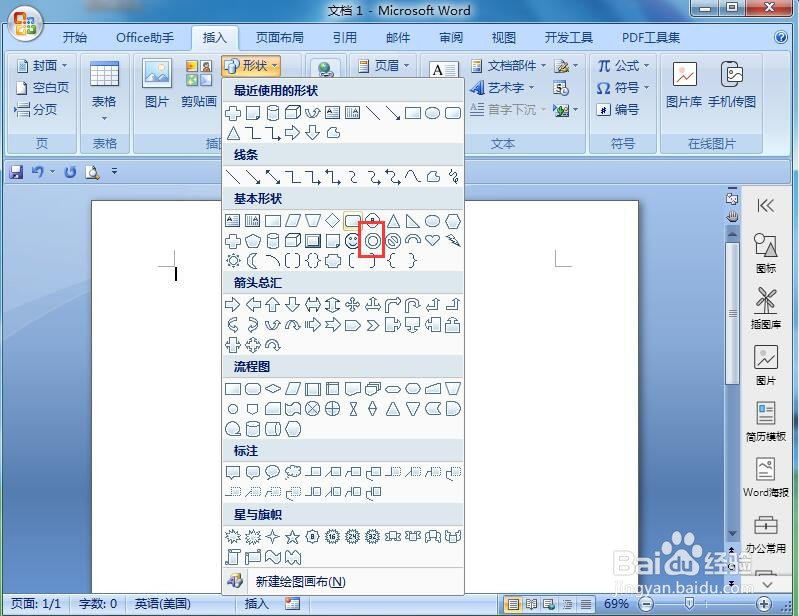The image size is (799, 616).
Task: Switch to Draft view
Action: click(x=585, y=604)
